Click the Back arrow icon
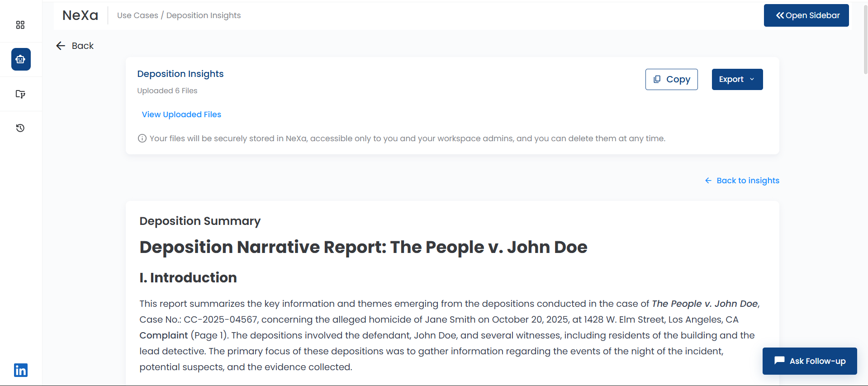Image resolution: width=868 pixels, height=386 pixels. coord(61,46)
